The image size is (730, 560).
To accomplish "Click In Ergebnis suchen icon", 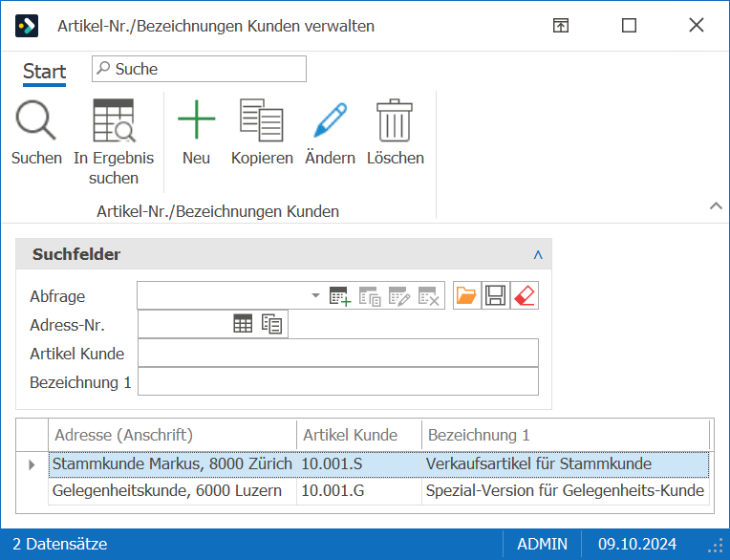I will (114, 120).
